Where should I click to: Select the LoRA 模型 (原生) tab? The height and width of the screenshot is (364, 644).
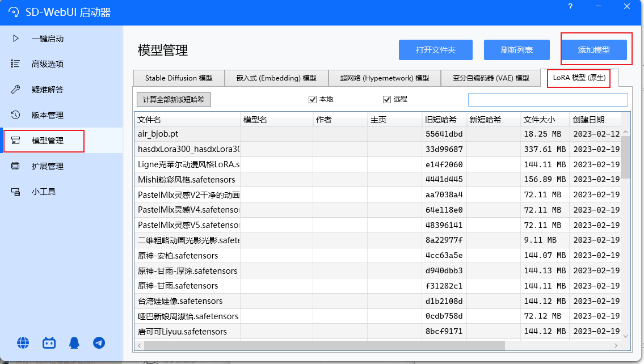(579, 78)
